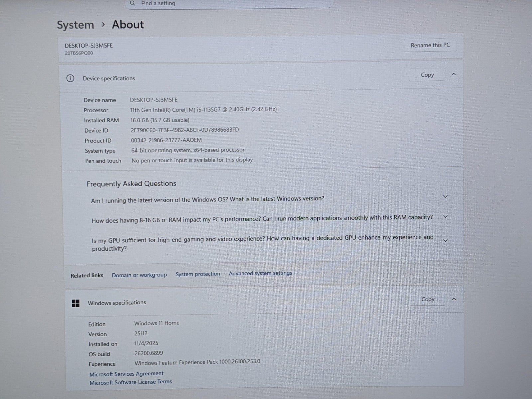Expand the latest Windows version FAQ
532x399 pixels.
pyautogui.click(x=445, y=197)
